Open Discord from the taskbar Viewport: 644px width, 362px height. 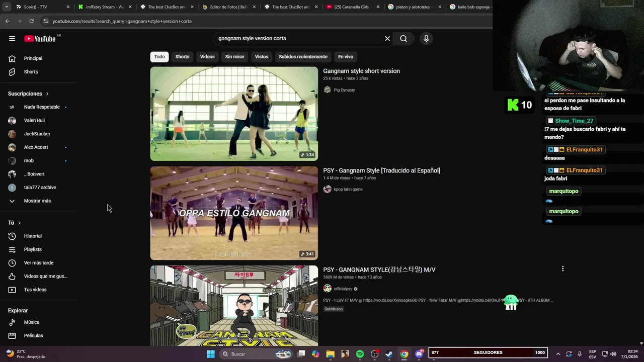(419, 354)
